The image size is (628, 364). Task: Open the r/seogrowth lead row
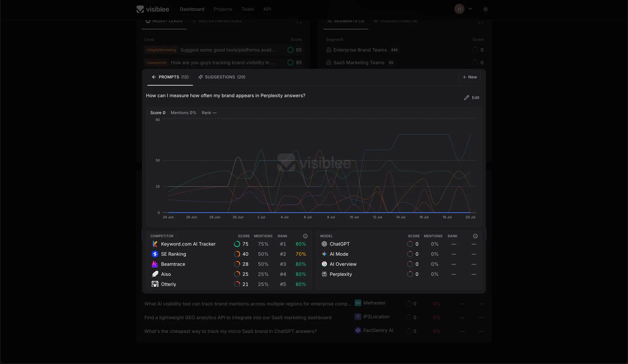(223, 63)
